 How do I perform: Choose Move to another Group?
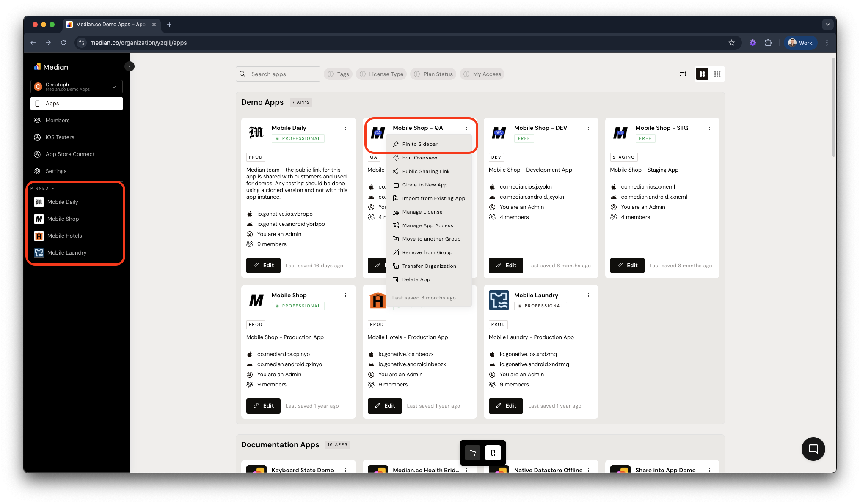(x=429, y=239)
